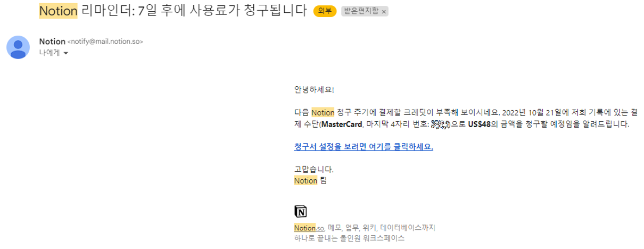This screenshot has height=249, width=644.
Task: Remove the 받은편지함 label with its x
Action: [x=384, y=11]
